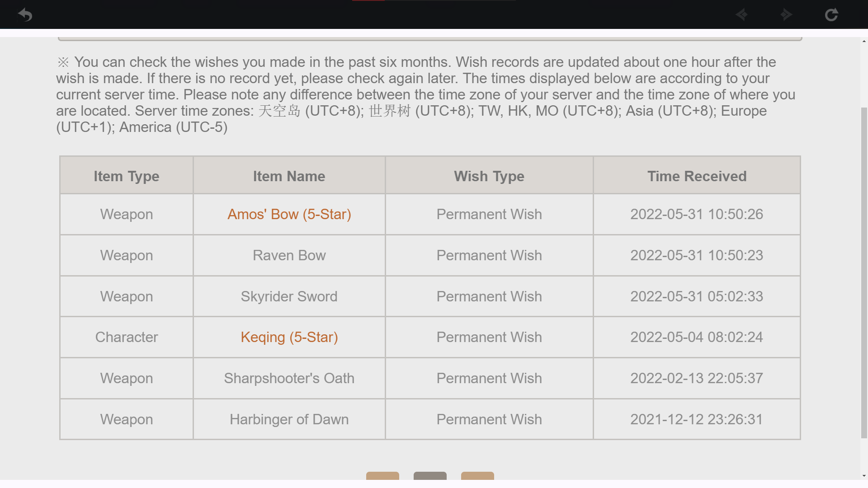
Task: Select the Item Type column header
Action: pos(127,176)
